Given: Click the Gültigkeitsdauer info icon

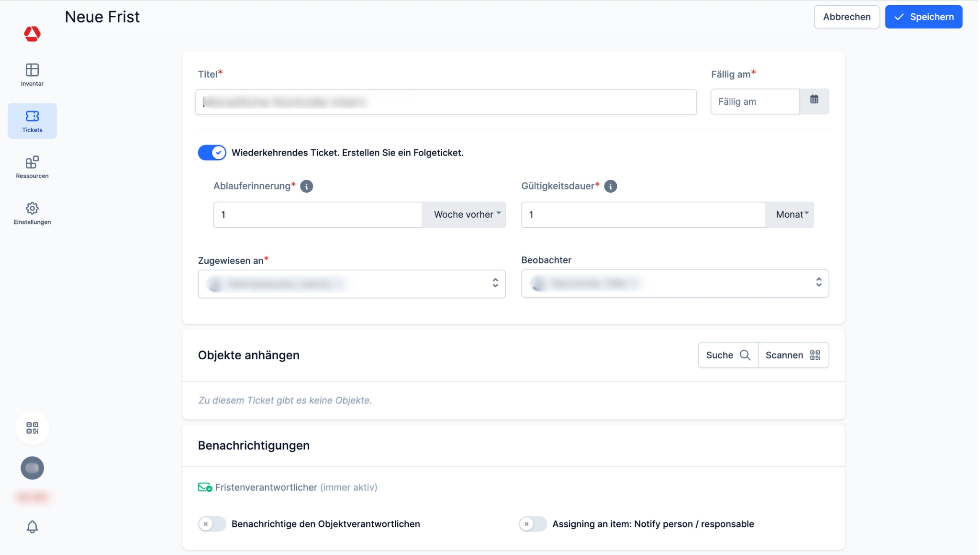Looking at the screenshot, I should [610, 186].
